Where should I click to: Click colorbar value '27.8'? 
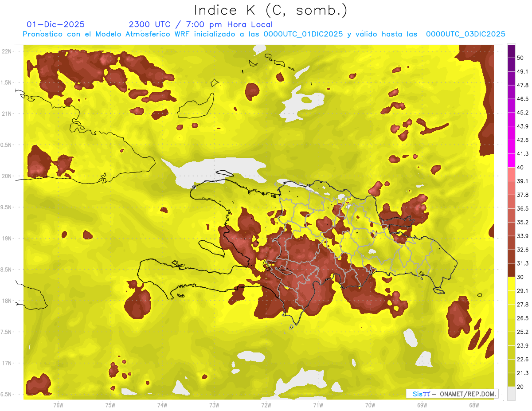(523, 305)
